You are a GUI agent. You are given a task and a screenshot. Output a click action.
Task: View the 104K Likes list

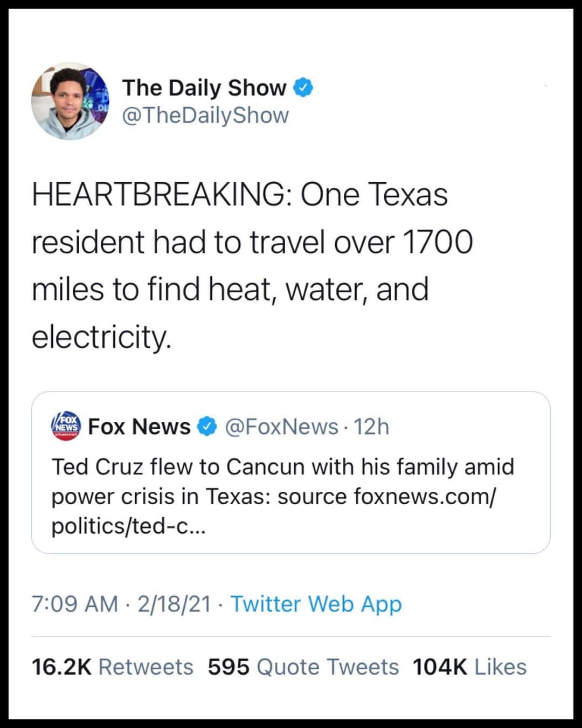(469, 667)
